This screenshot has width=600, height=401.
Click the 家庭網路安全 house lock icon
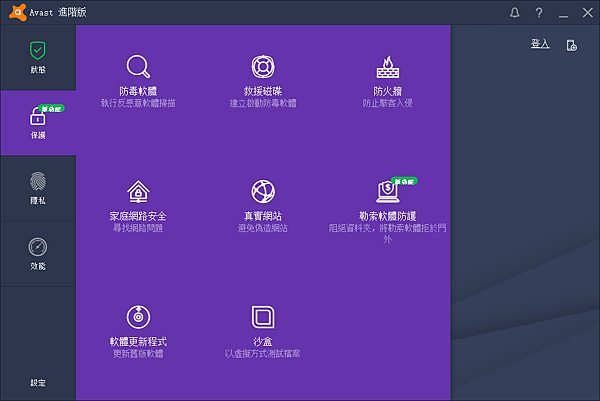tap(138, 191)
